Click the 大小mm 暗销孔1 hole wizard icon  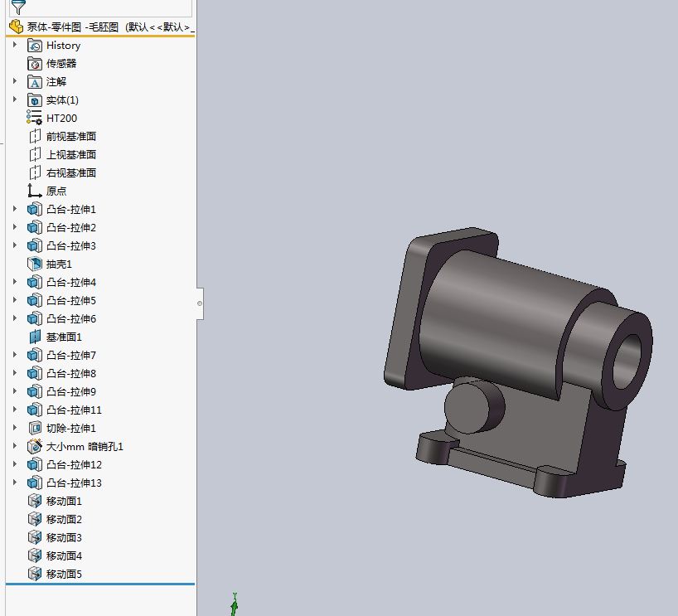[x=35, y=446]
